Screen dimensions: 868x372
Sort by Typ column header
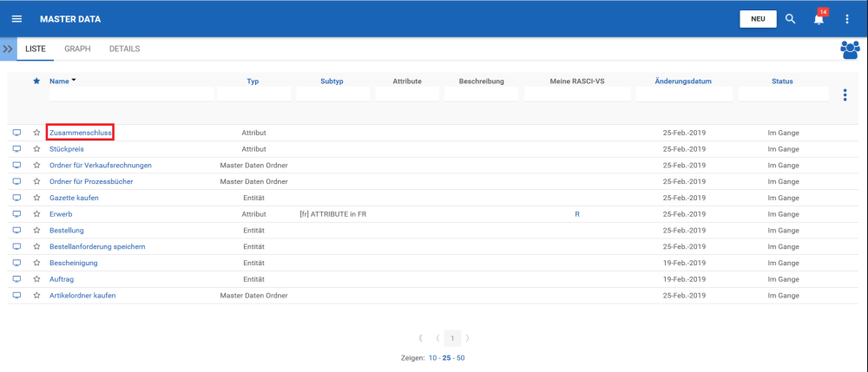(x=253, y=82)
